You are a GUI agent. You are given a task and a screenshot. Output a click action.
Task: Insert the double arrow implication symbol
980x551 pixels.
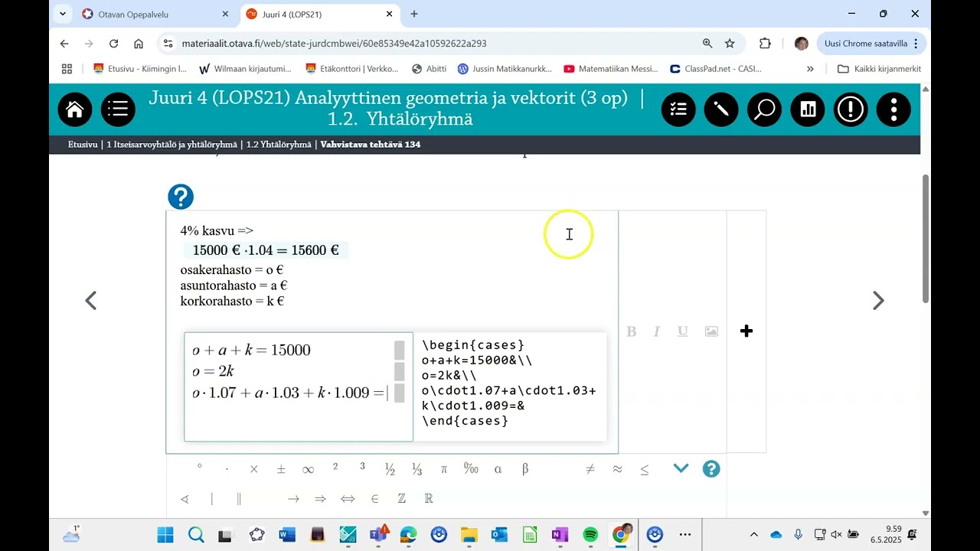tap(320, 499)
